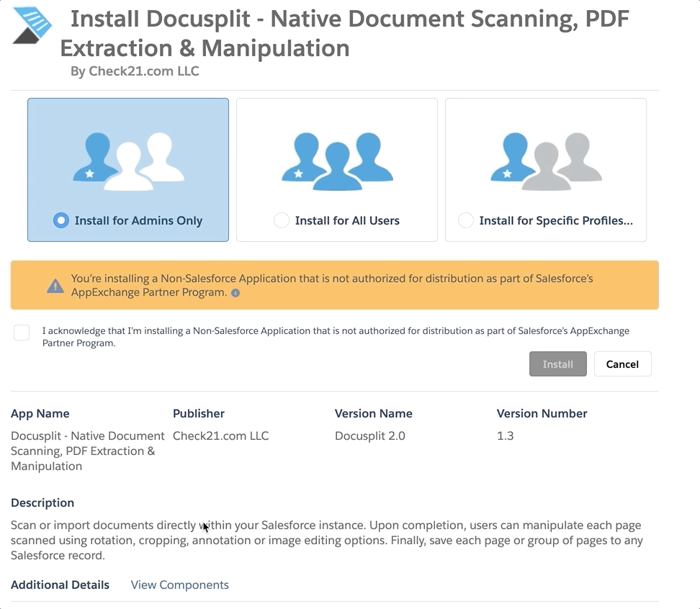Click the orange warning banner message text
The image size is (700, 609).
pos(332,286)
